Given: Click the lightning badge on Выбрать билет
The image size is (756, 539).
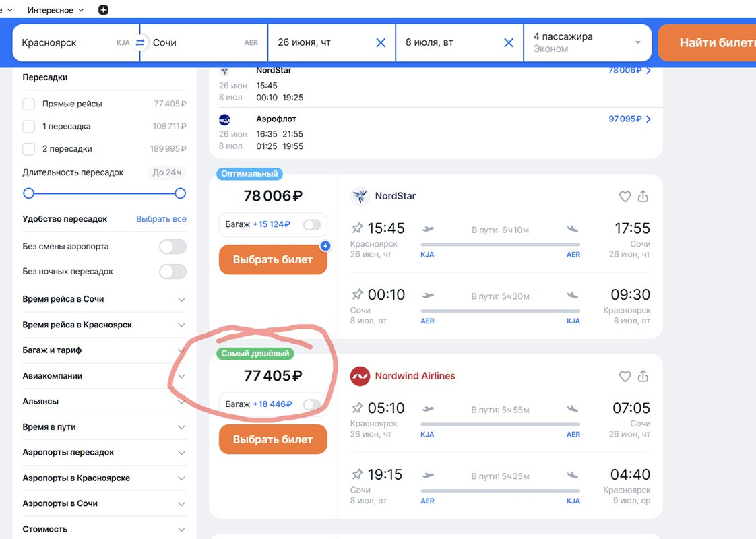Looking at the screenshot, I should pyautogui.click(x=325, y=246).
